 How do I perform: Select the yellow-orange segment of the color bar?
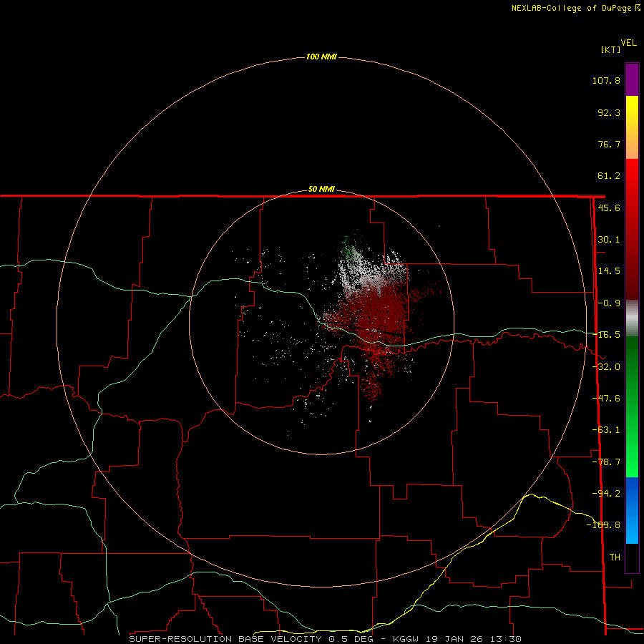coord(632,127)
